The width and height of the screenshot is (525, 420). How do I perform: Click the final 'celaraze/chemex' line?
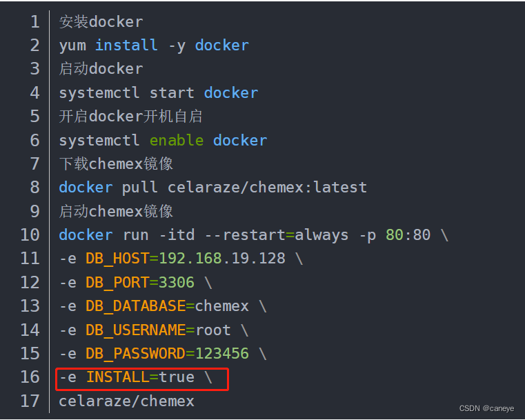[x=126, y=401]
